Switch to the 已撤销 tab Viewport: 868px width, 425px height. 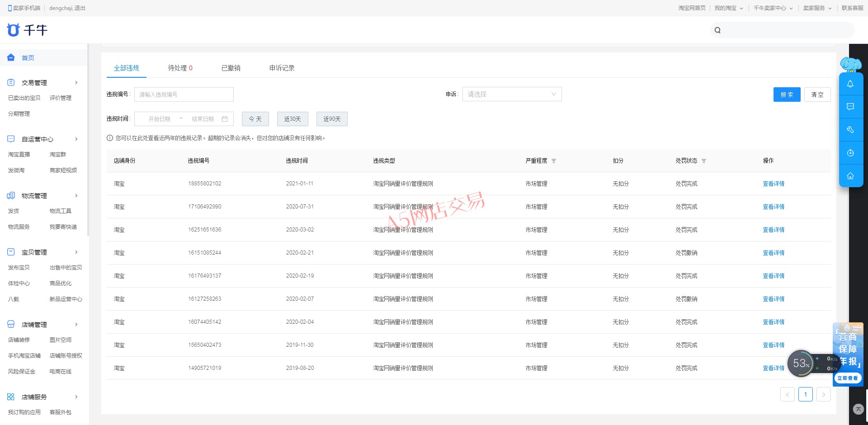pyautogui.click(x=231, y=68)
